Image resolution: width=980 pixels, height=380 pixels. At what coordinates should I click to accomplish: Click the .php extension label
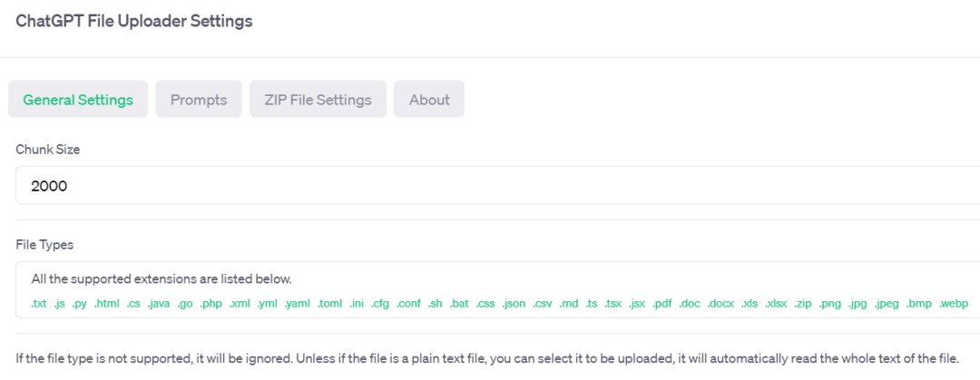click(211, 304)
